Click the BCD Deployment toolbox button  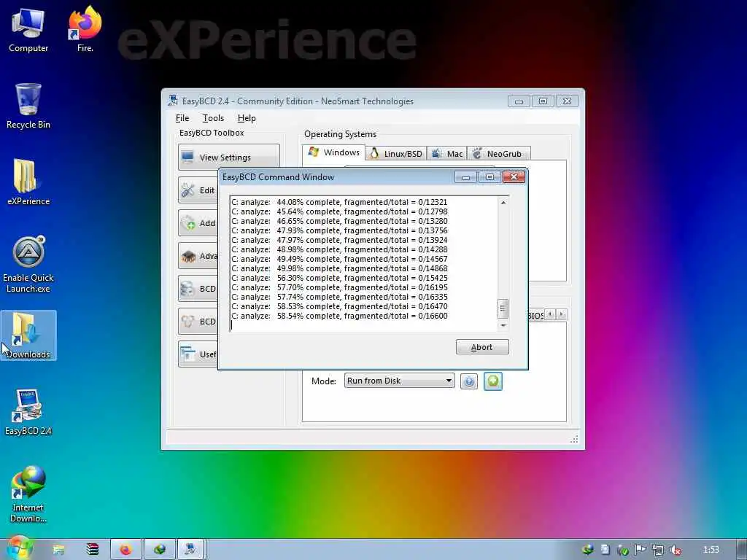[x=198, y=322]
